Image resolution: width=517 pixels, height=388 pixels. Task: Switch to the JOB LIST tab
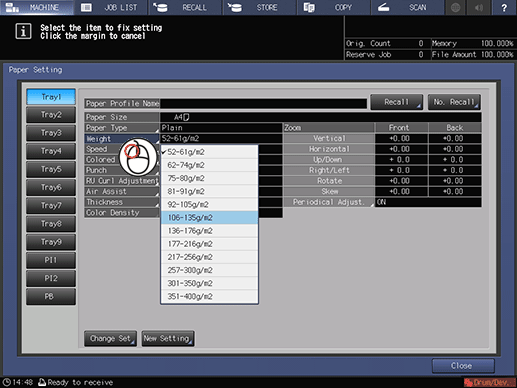coord(111,7)
